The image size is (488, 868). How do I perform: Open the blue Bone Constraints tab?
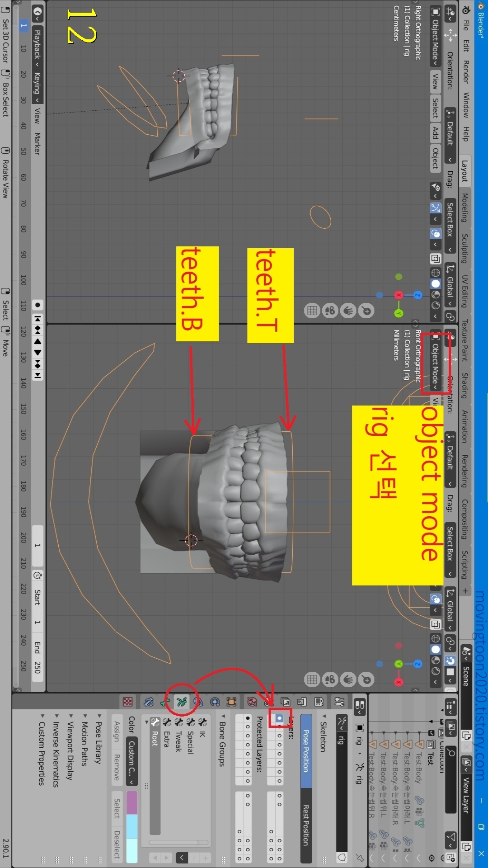pyautogui.click(x=149, y=702)
